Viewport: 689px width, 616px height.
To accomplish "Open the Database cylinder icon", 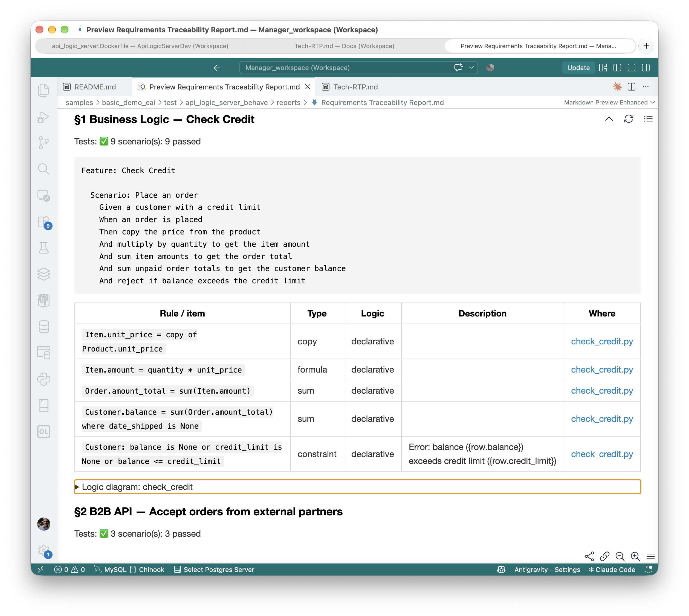I will 44,327.
